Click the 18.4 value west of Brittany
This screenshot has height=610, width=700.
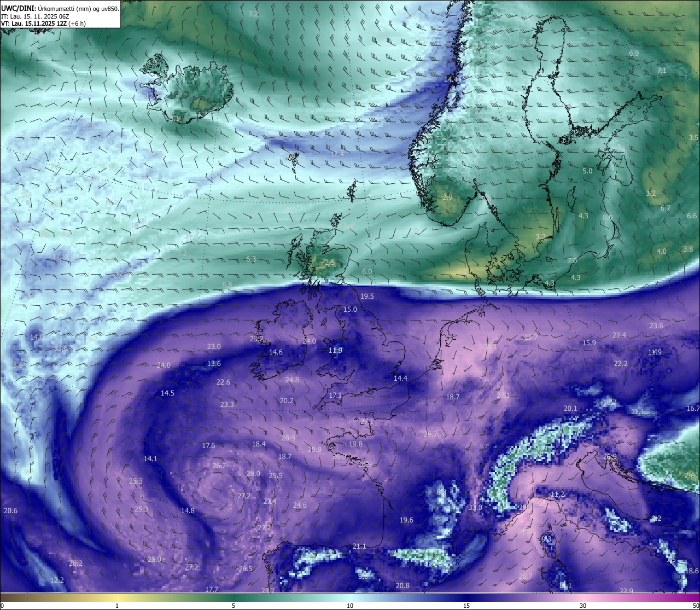259,444
